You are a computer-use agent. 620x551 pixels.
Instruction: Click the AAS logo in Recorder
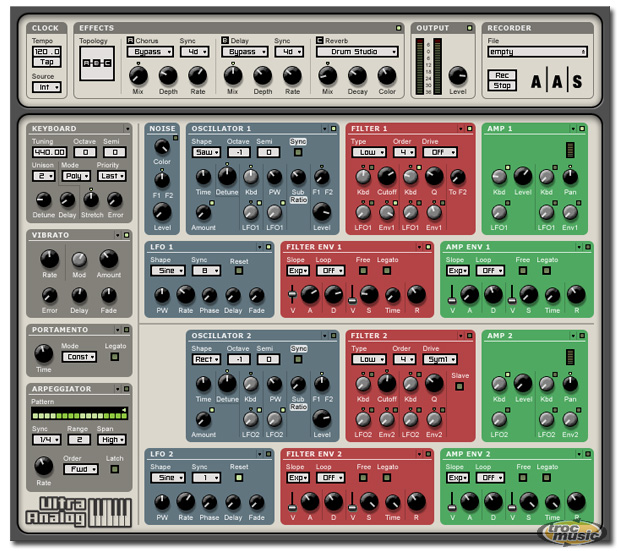[555, 82]
